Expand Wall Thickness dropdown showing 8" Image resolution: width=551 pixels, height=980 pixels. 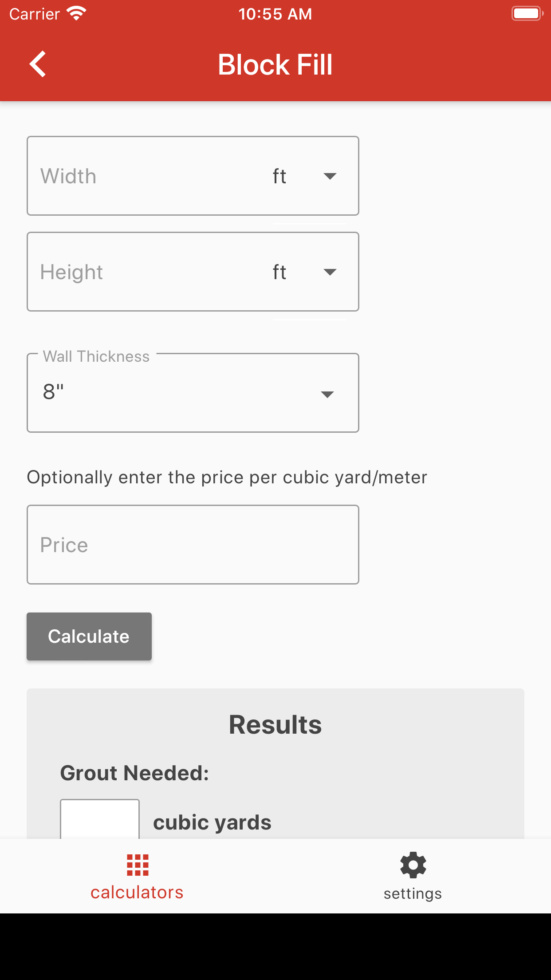[x=193, y=393]
